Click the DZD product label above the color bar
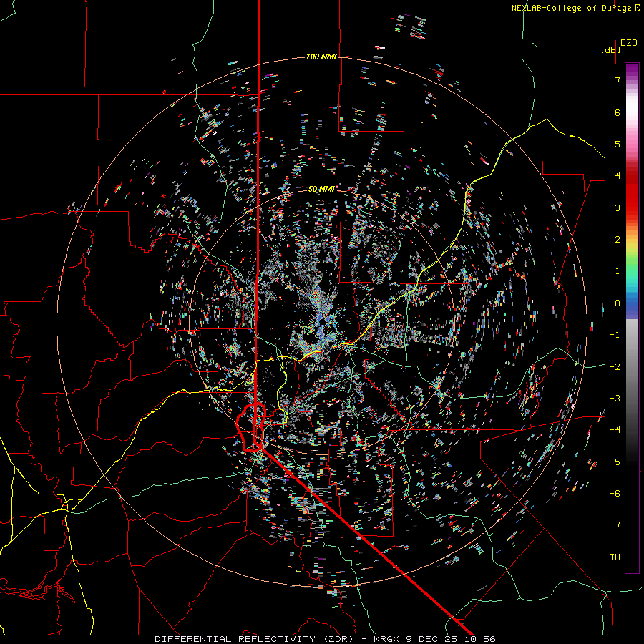This screenshot has width=644, height=644. point(629,43)
